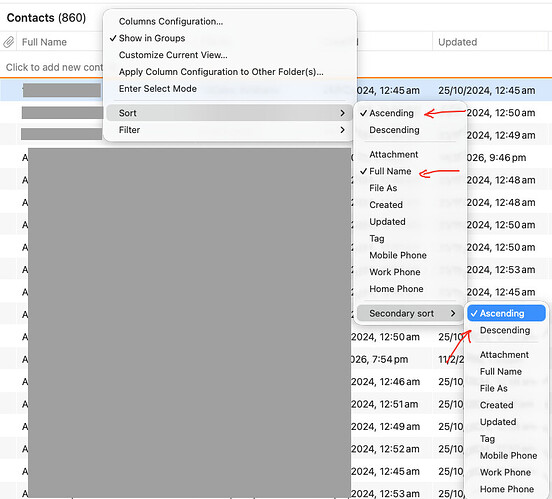Open Columns Configuration dialog
This screenshot has width=552, height=499.
pyautogui.click(x=171, y=21)
